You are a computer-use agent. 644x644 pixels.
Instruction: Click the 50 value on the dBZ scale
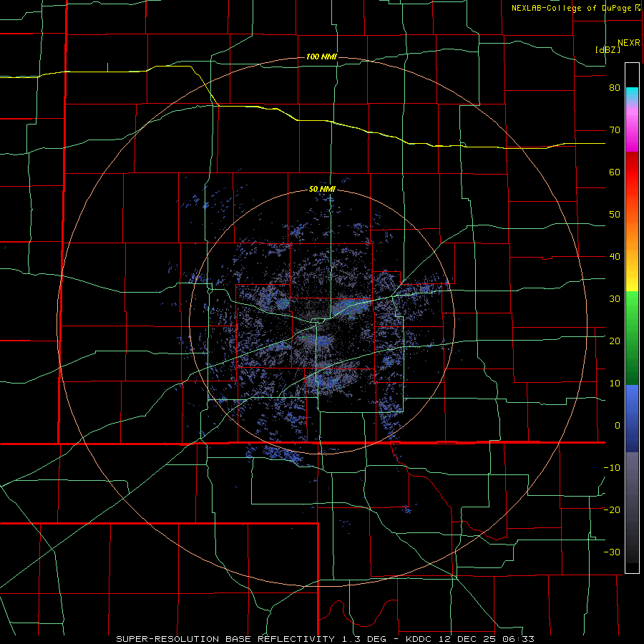click(615, 215)
